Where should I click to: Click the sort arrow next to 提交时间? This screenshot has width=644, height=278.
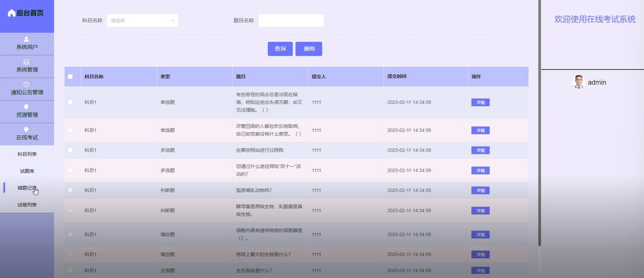click(x=410, y=77)
